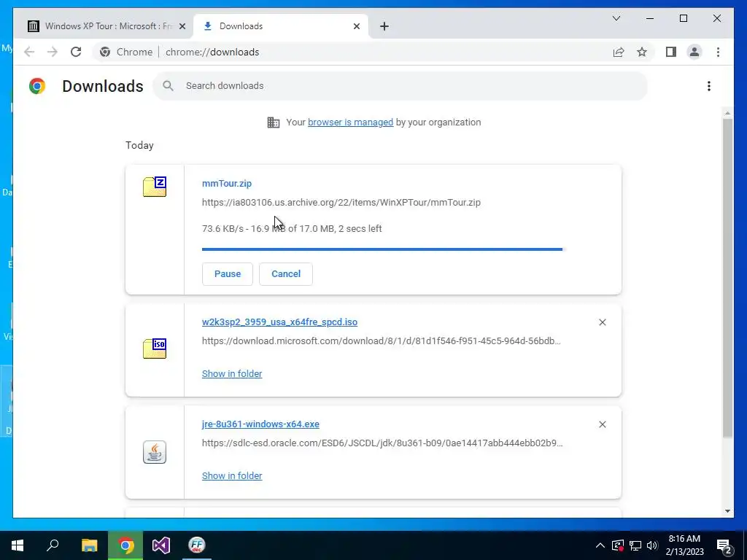Reload the Chrome downloads page
The image size is (747, 560).
point(76,52)
